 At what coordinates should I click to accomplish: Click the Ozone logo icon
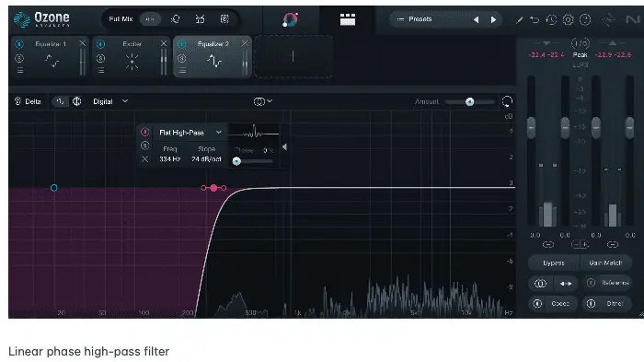pyautogui.click(x=22, y=19)
